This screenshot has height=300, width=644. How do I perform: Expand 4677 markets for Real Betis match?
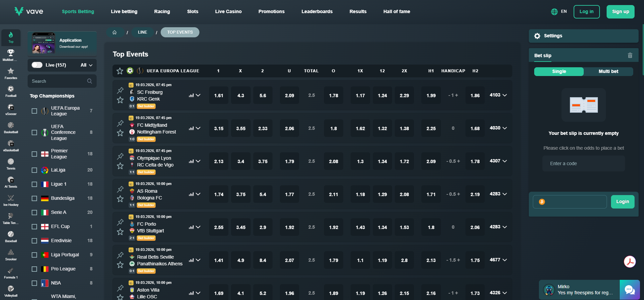[498, 260]
